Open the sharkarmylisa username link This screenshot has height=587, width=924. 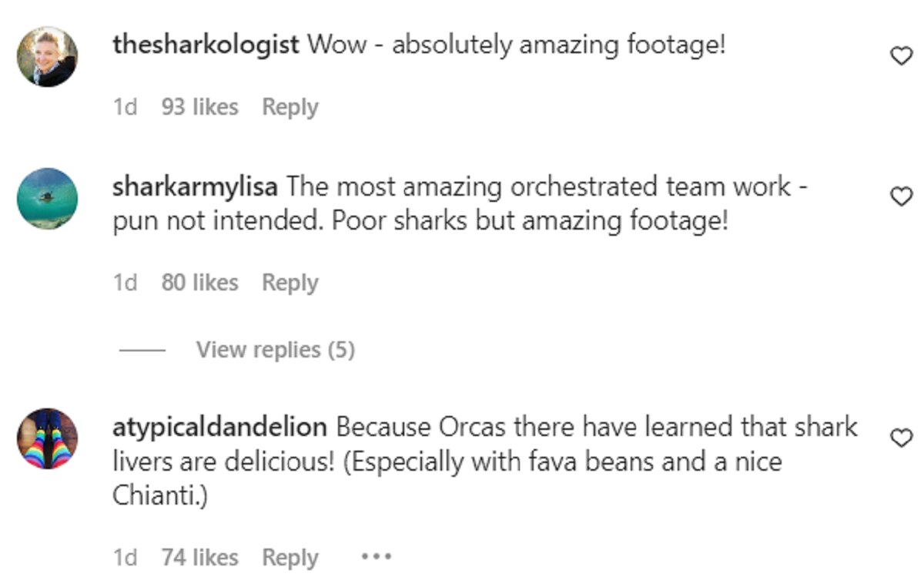coord(196,186)
